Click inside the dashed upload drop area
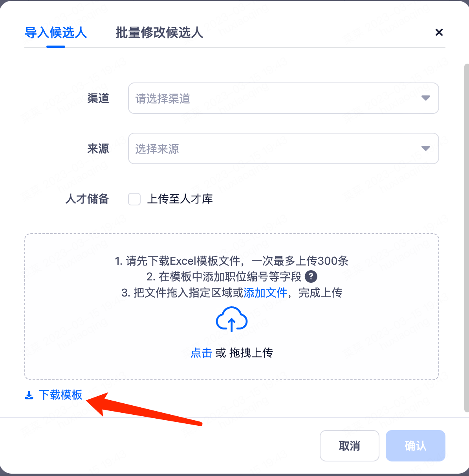 (x=232, y=307)
